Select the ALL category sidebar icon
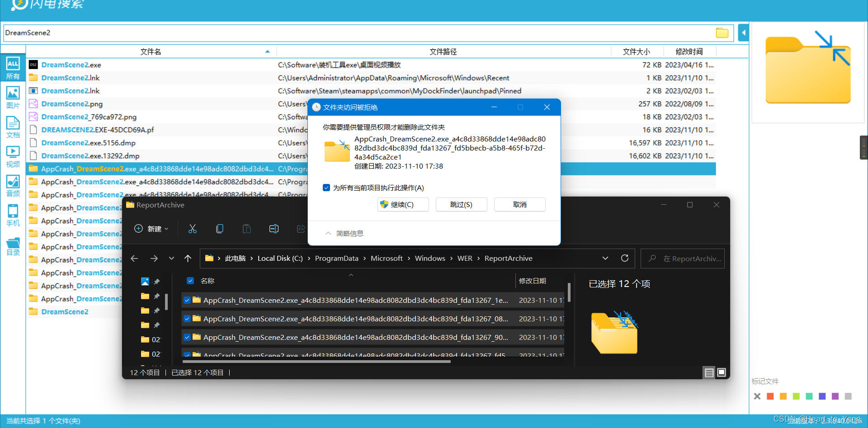This screenshot has height=428, width=868. click(13, 68)
